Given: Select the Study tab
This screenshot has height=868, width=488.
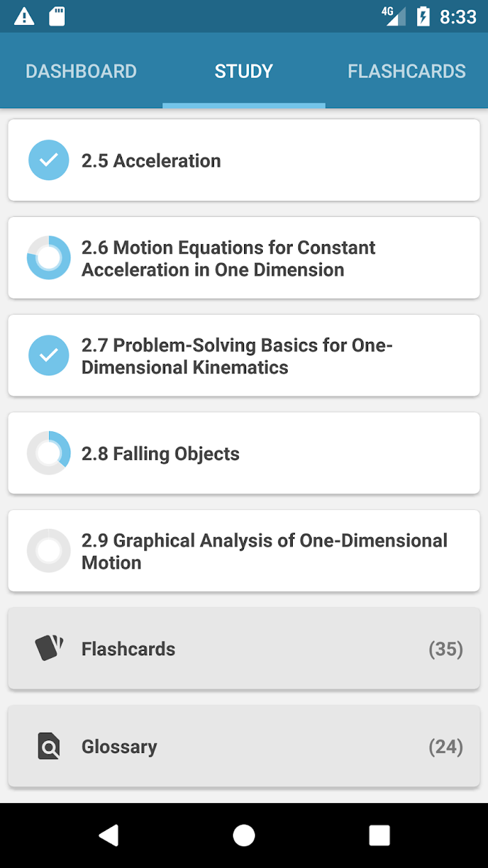Looking at the screenshot, I should (244, 71).
